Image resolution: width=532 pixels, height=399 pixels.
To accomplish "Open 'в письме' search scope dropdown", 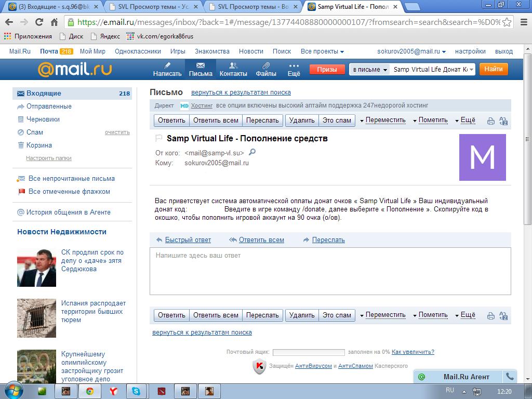I will click(370, 69).
